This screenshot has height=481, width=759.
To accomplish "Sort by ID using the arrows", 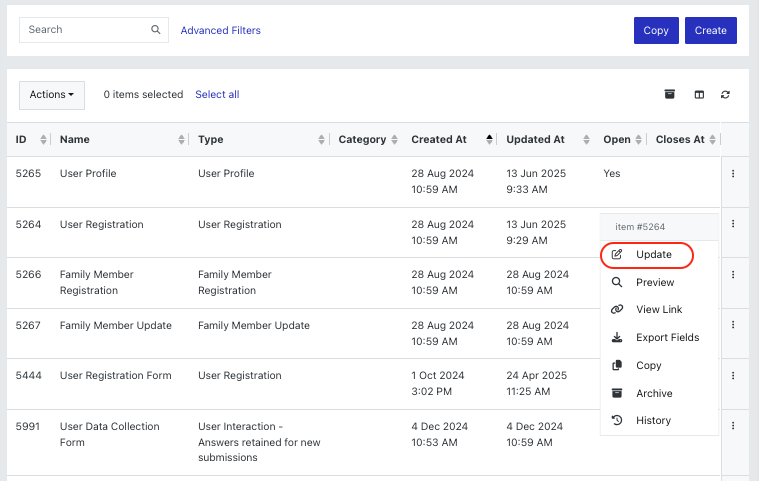I will pos(43,139).
